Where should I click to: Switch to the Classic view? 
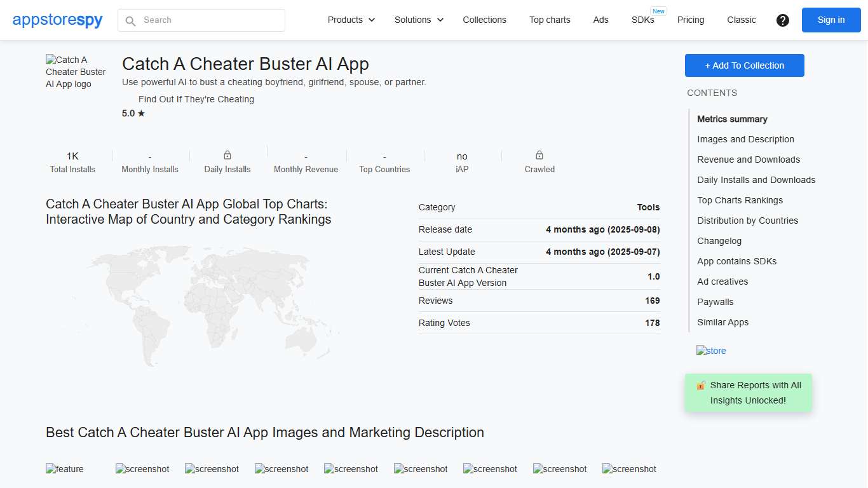click(x=741, y=20)
